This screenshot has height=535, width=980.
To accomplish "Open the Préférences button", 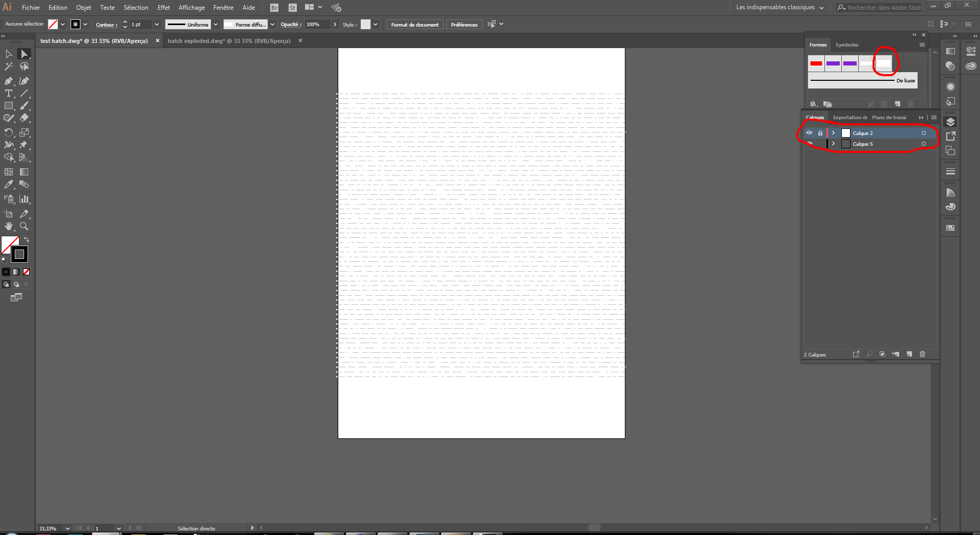I will (x=464, y=24).
